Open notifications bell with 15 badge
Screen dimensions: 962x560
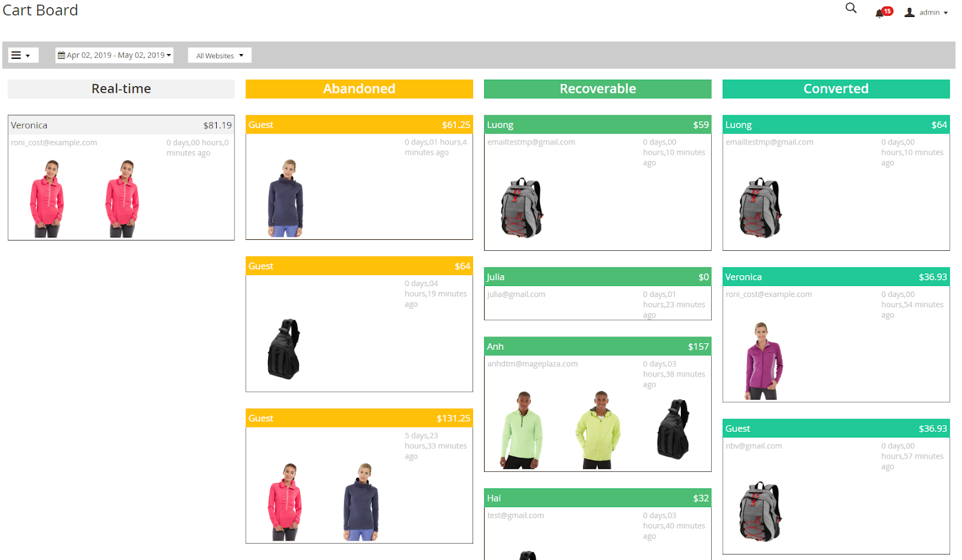tap(884, 12)
